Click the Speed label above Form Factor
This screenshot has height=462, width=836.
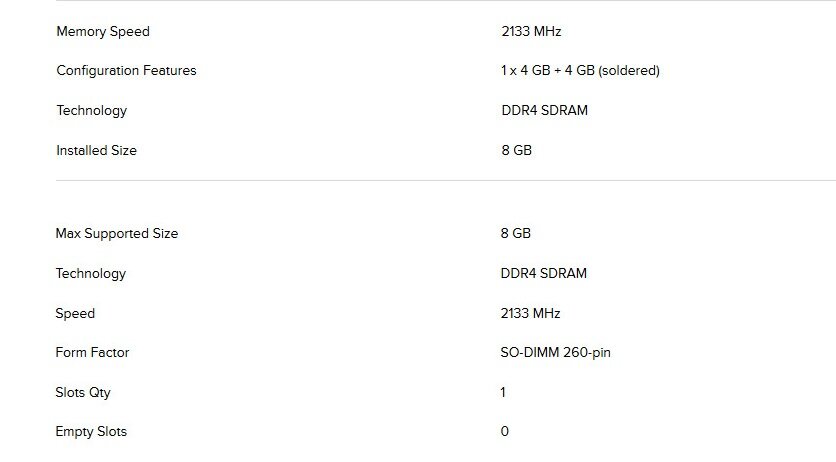[75, 313]
